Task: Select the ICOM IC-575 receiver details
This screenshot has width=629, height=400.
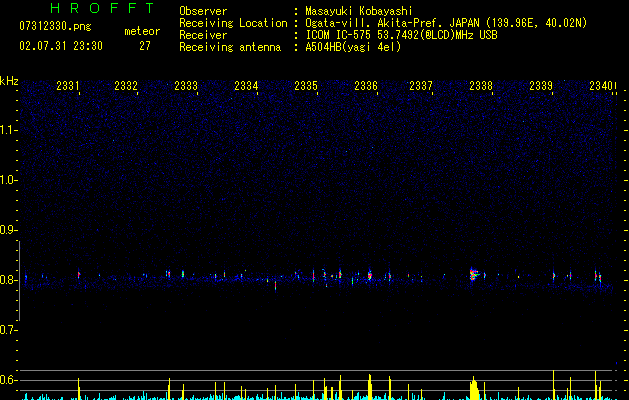Action: coord(401,35)
